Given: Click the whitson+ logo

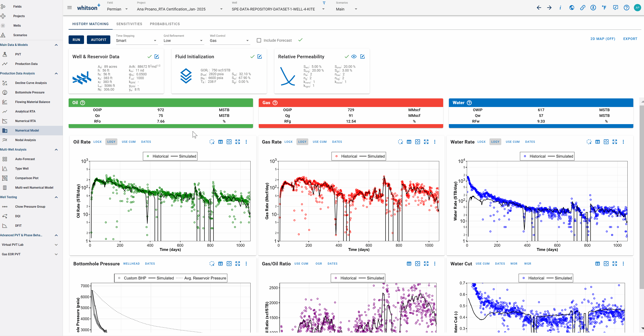Looking at the screenshot, I should pos(88,7).
